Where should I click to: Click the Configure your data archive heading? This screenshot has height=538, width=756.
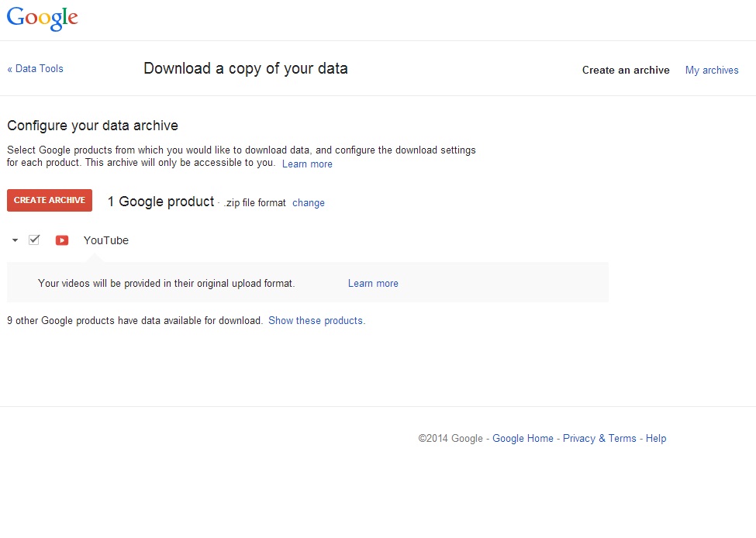(x=92, y=126)
